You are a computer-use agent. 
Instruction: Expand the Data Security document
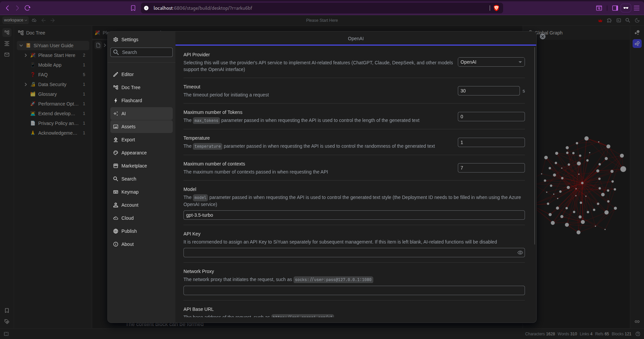(26, 84)
